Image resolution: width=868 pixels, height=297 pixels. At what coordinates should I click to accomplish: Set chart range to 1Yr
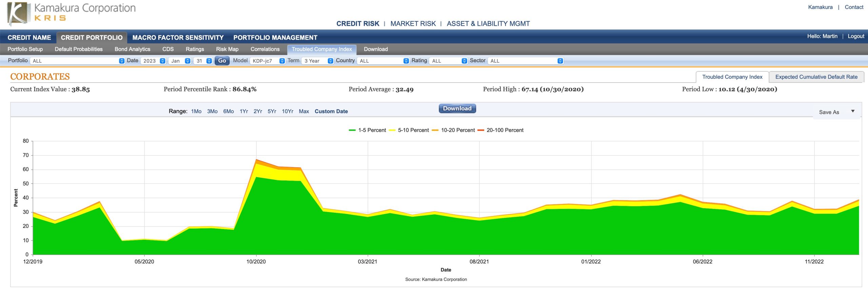(x=244, y=111)
